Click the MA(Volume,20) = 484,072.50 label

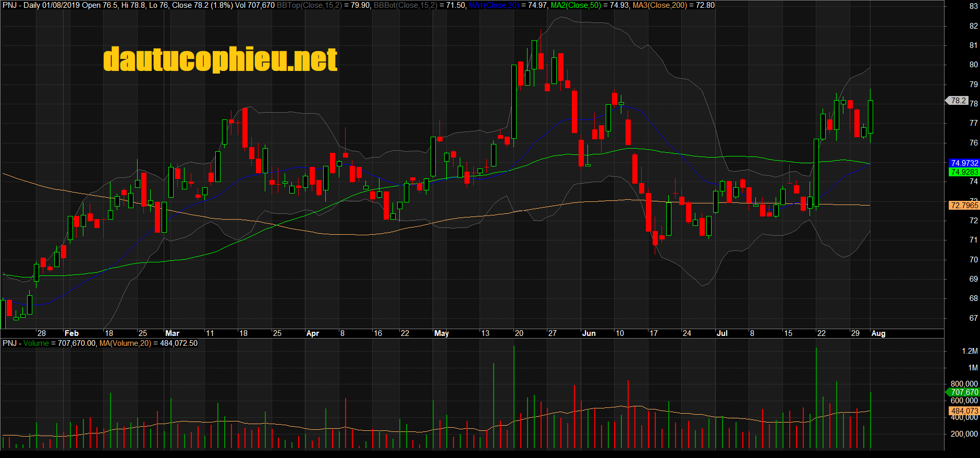click(149, 343)
